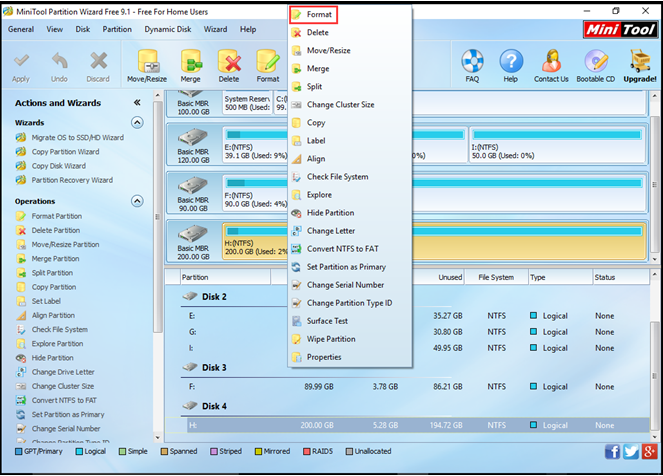Choose Change Cluster Size in context menu
The width and height of the screenshot is (663, 476).
point(350,105)
